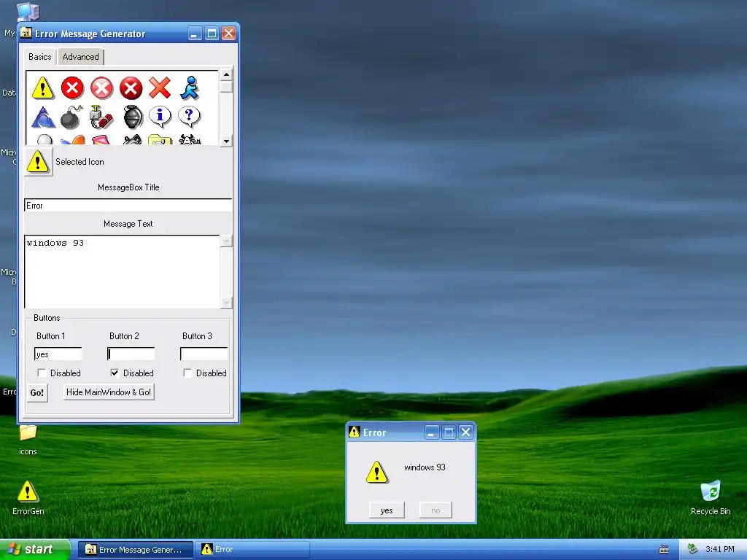The height and width of the screenshot is (560, 747).
Task: Focus the Button 3 text field
Action: 204,354
